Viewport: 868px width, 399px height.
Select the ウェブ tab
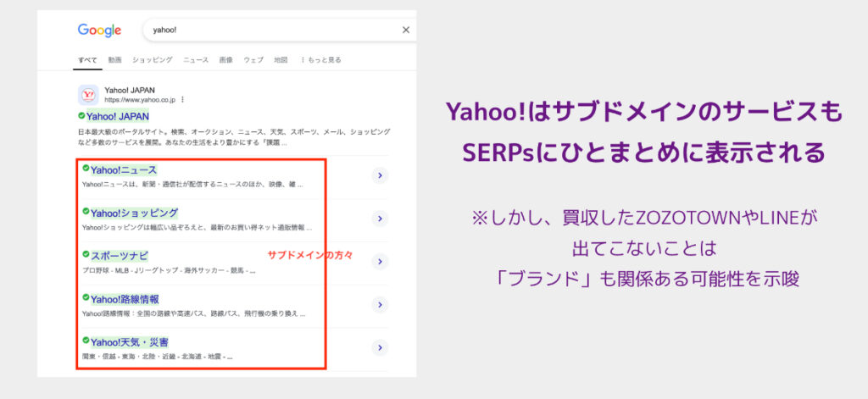tap(253, 60)
